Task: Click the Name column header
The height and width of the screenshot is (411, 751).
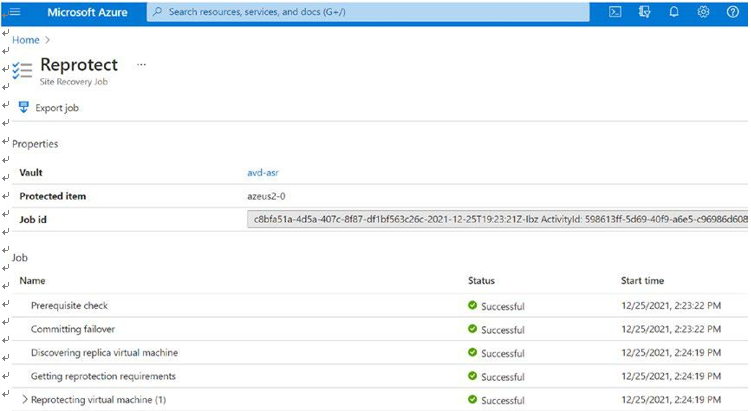Action: click(x=32, y=281)
